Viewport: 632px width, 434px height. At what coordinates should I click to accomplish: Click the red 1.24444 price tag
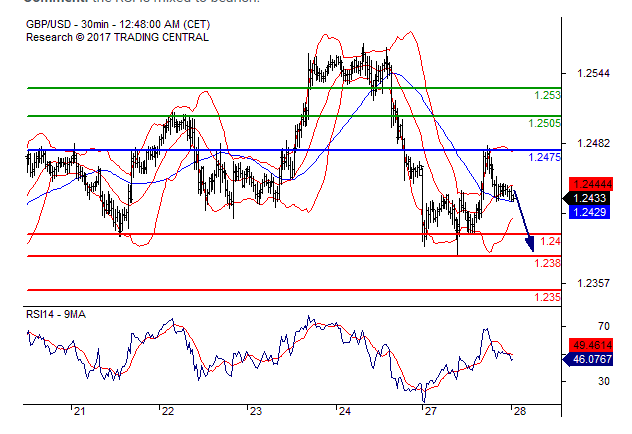point(591,184)
